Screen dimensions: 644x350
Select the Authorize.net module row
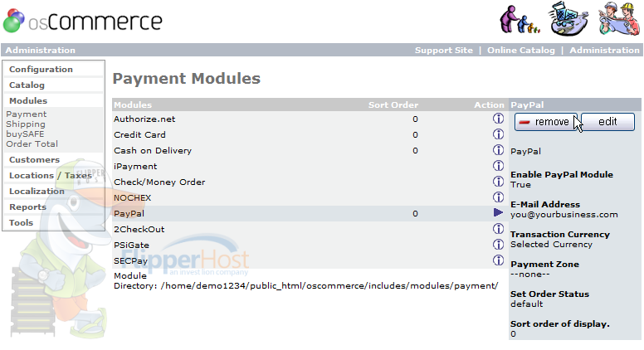(310, 119)
